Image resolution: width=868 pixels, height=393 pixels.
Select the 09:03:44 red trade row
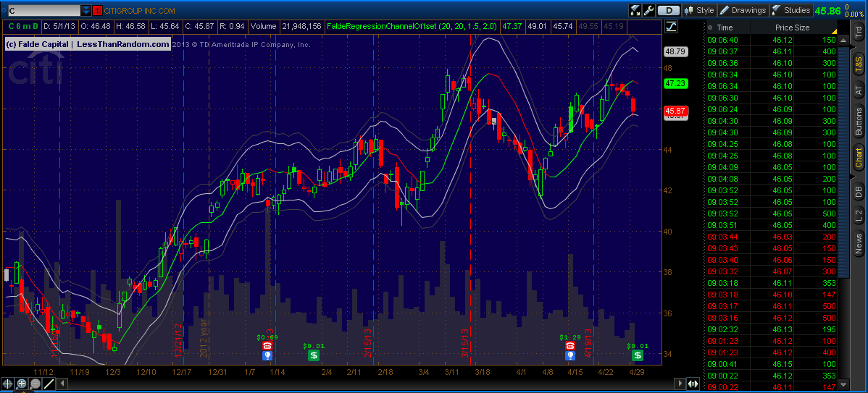[x=773, y=236]
